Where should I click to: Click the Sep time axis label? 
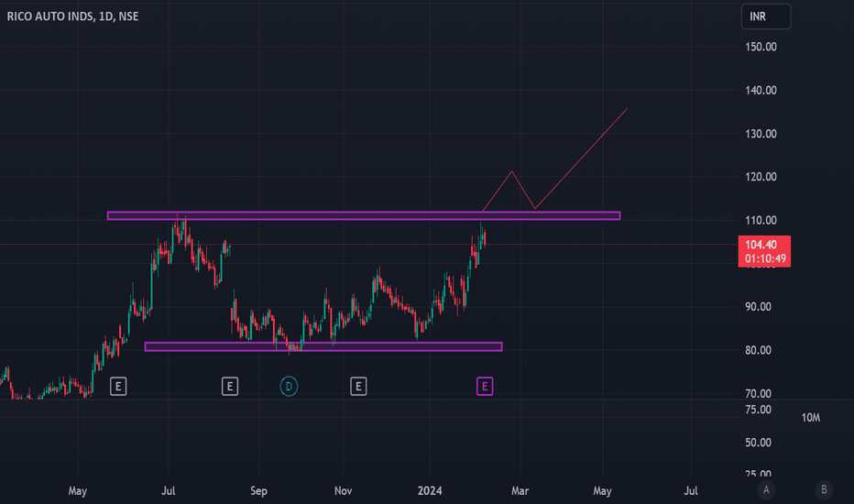[258, 491]
